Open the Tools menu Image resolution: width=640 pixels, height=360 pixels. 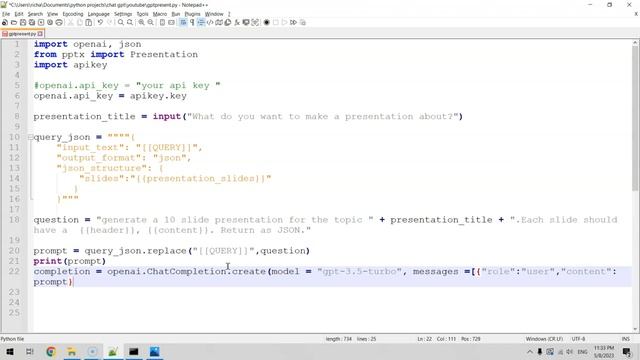[x=142, y=14]
